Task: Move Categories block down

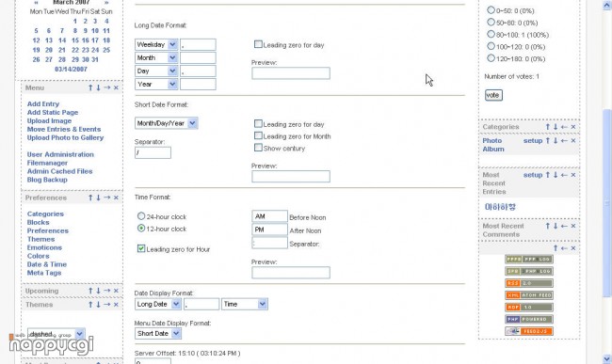Action: 556,127
